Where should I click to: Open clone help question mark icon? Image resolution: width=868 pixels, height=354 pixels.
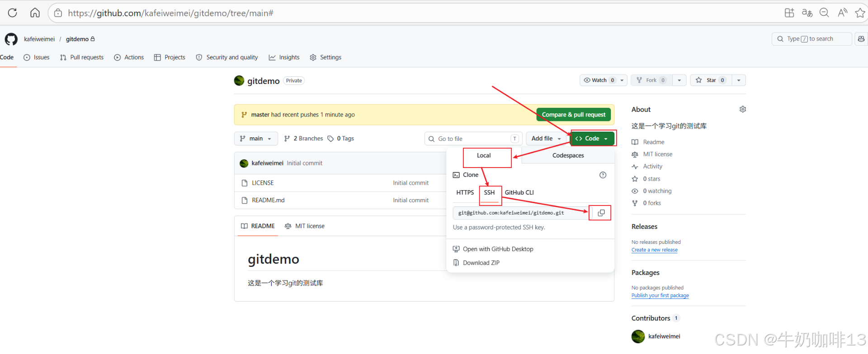(603, 175)
